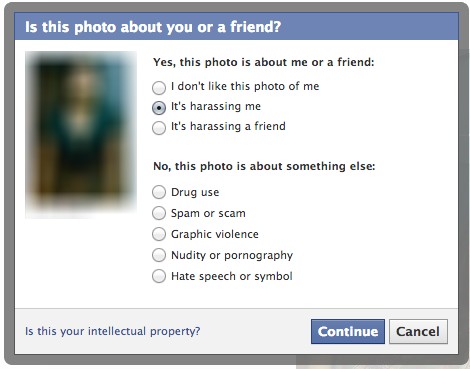Image resolution: width=470 pixels, height=369 pixels.
Task: Click the "It's harassing a friend" label text
Action: tap(228, 126)
